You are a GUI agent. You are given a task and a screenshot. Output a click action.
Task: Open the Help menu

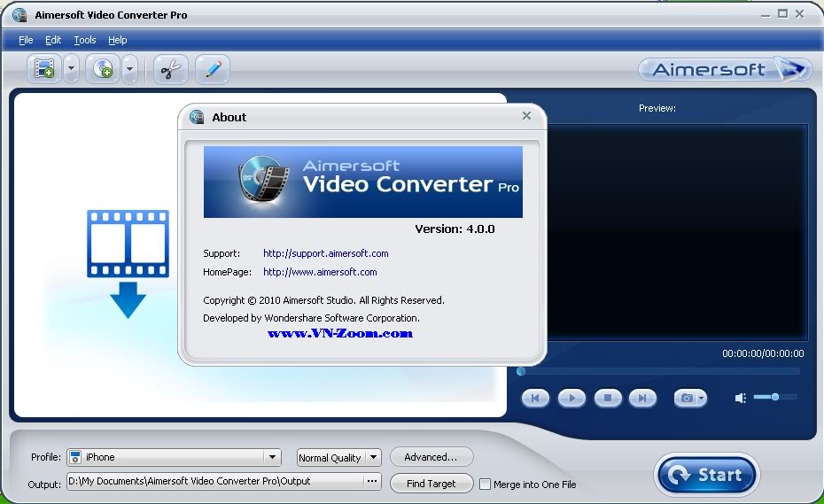coord(117,40)
